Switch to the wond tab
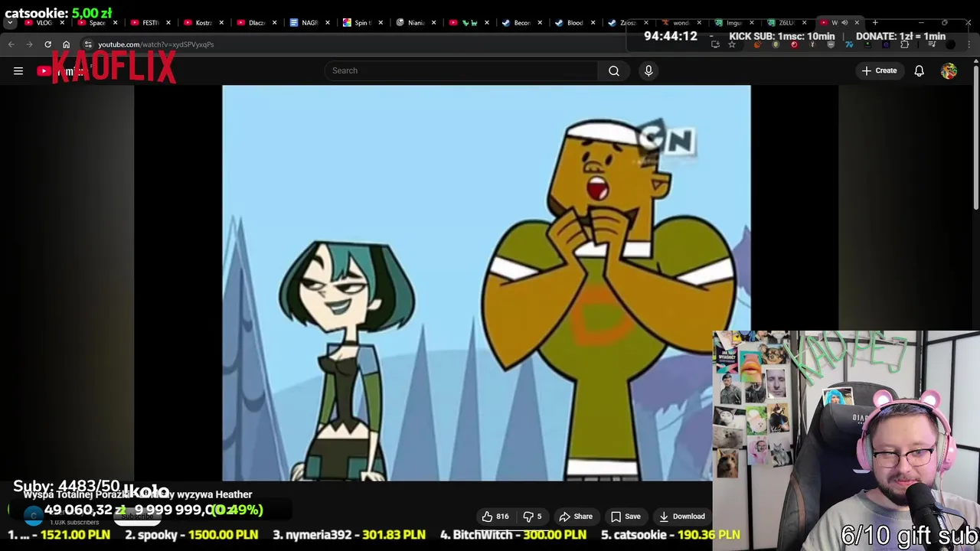 680,23
